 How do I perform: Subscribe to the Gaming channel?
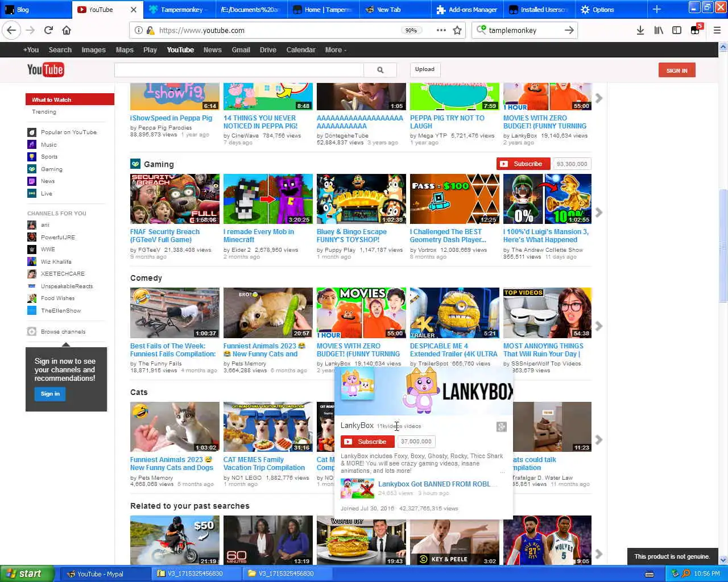(522, 164)
